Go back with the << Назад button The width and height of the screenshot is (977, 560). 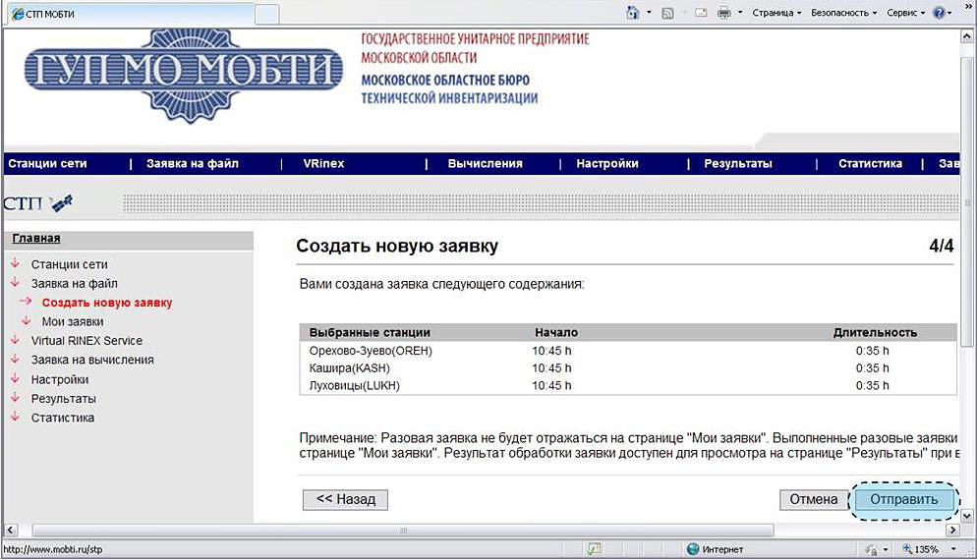[345, 499]
